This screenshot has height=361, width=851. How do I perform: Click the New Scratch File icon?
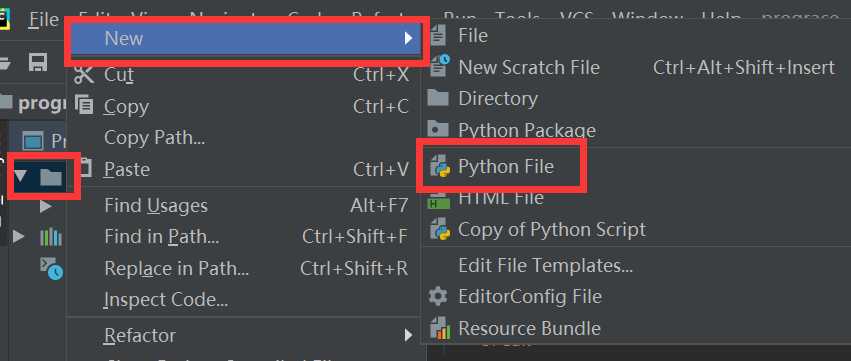pyautogui.click(x=440, y=67)
